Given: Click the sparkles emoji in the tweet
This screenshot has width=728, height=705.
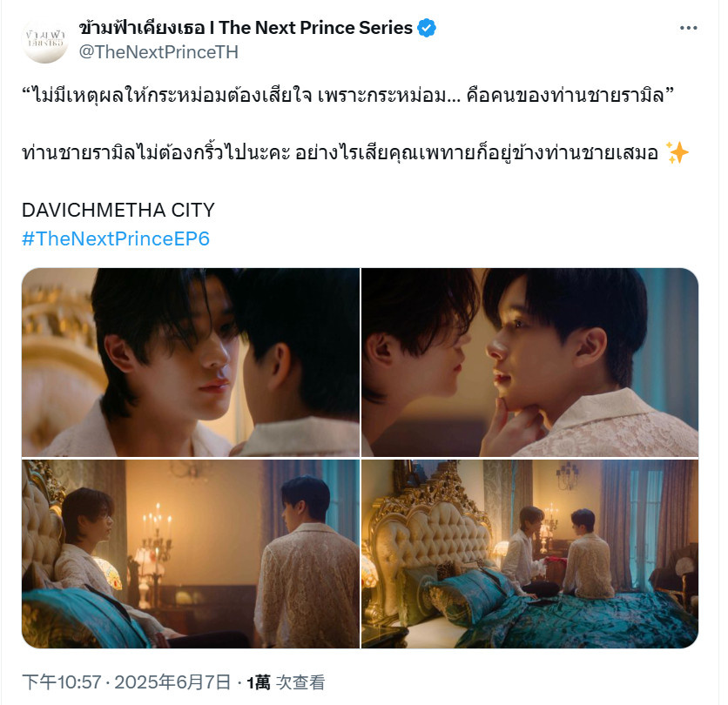Looking at the screenshot, I should [677, 152].
